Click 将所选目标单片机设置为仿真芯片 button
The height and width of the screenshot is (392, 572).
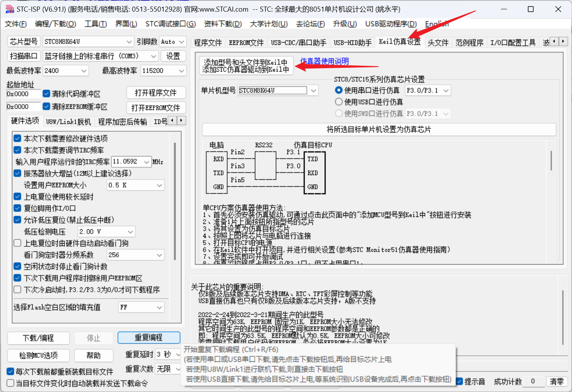tap(379, 129)
